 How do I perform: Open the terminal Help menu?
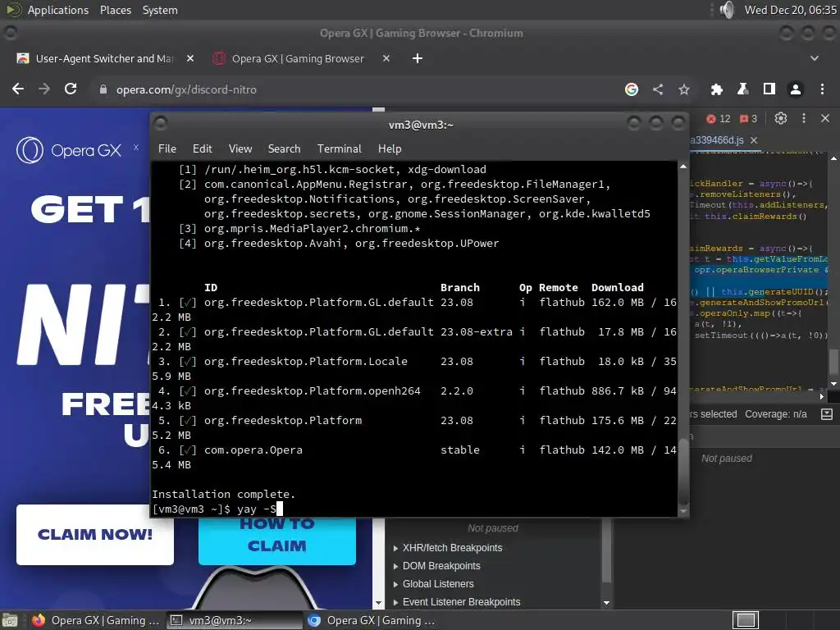(x=390, y=149)
